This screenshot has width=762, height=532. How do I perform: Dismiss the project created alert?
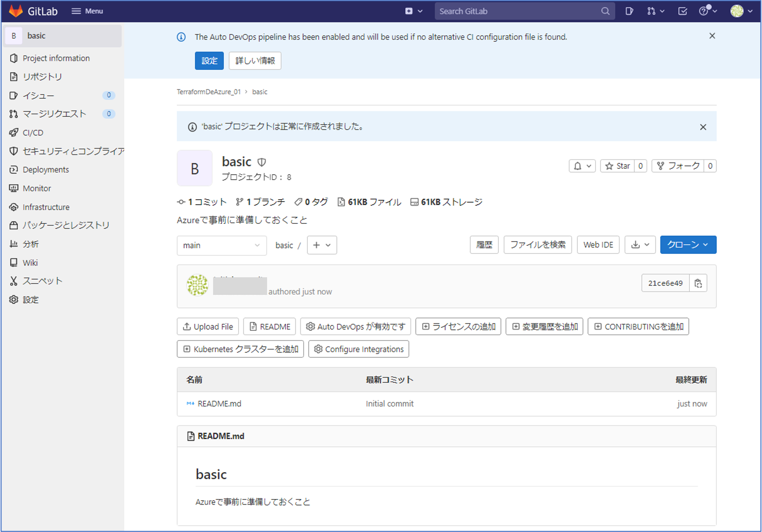point(703,127)
